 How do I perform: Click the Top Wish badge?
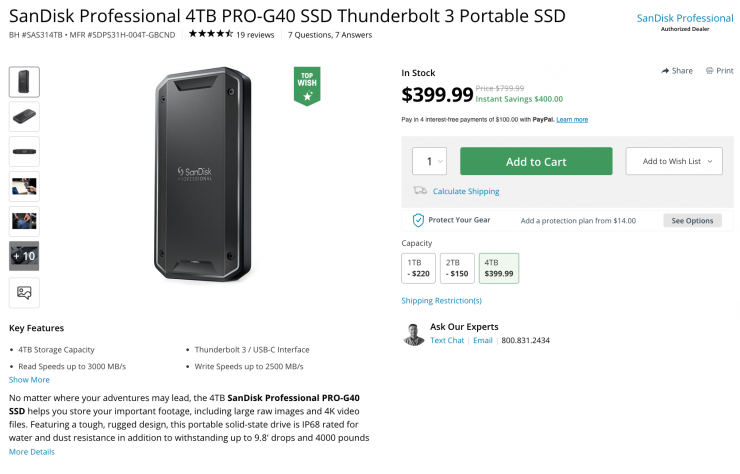pyautogui.click(x=307, y=86)
